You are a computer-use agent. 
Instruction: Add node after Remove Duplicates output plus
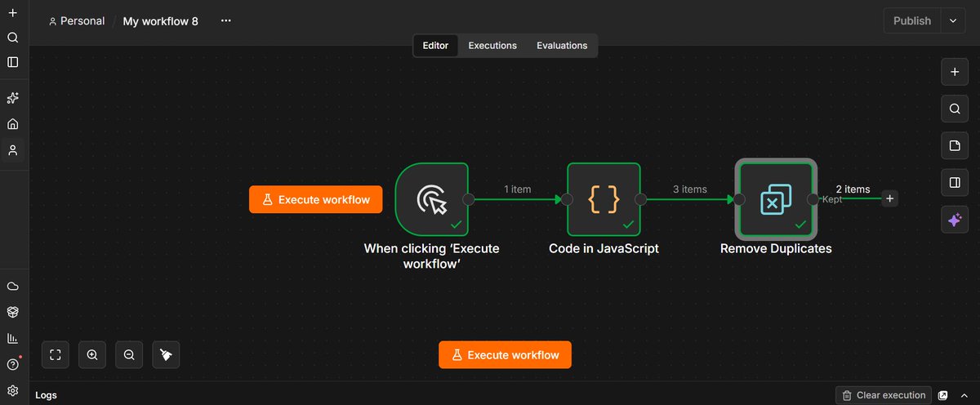point(890,198)
